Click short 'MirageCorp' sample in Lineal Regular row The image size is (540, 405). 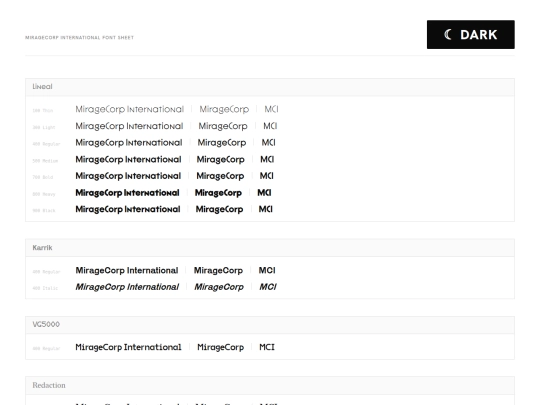(222, 143)
